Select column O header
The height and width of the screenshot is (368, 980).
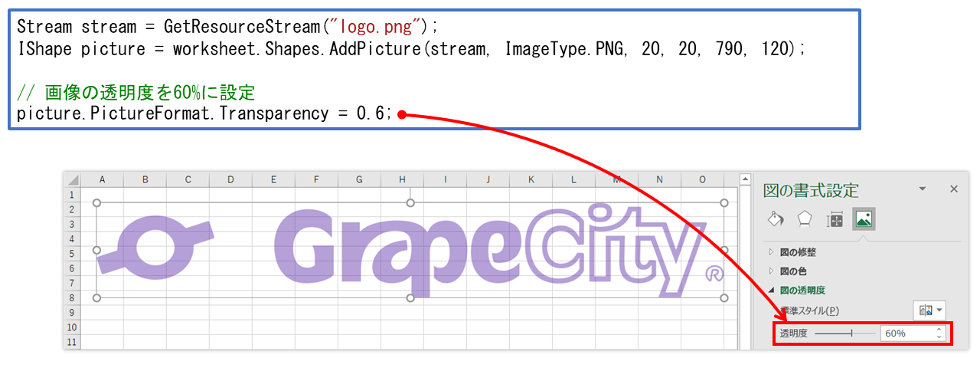[702, 180]
